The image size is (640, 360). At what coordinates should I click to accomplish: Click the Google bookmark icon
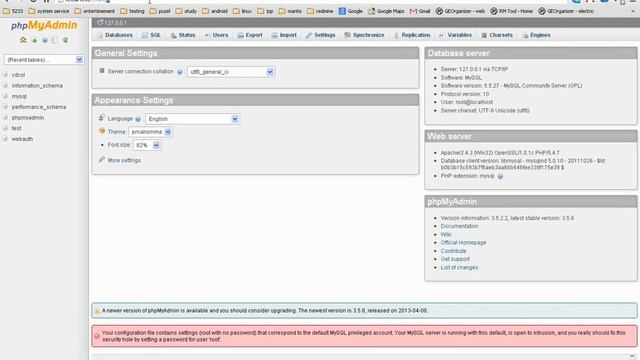pos(342,11)
